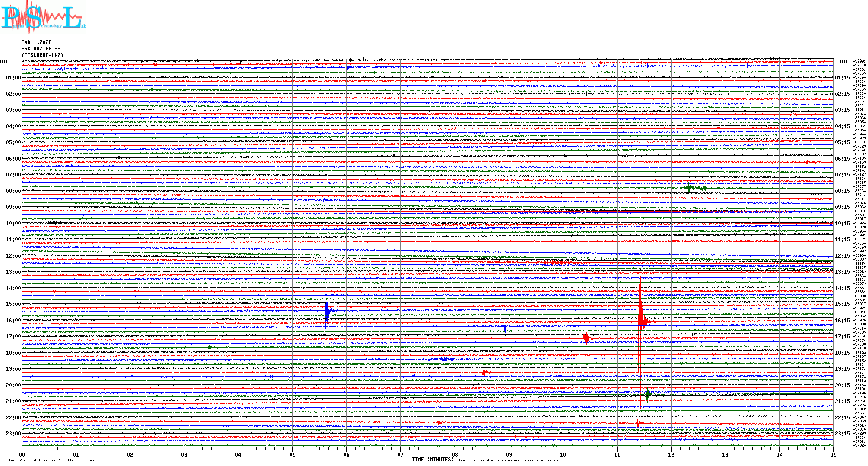Click the 16:15 time label on right
This screenshot has width=868, height=466.
(x=842, y=321)
